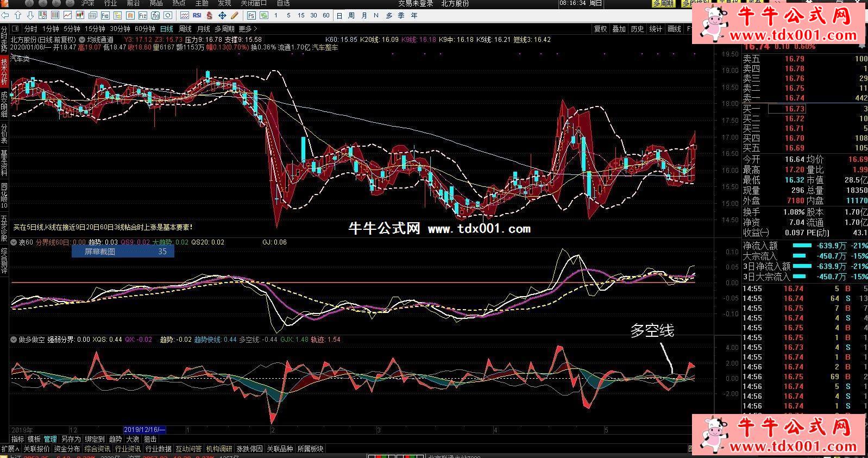Click the 统计 statistics button
868x458 pixels.
[656, 29]
